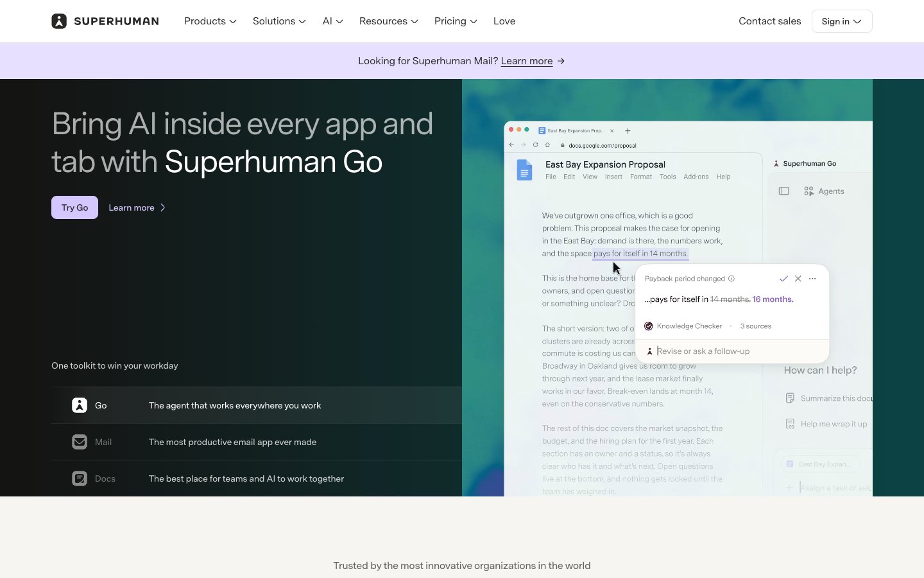Click the info icon beside Payback period changed

732,279
